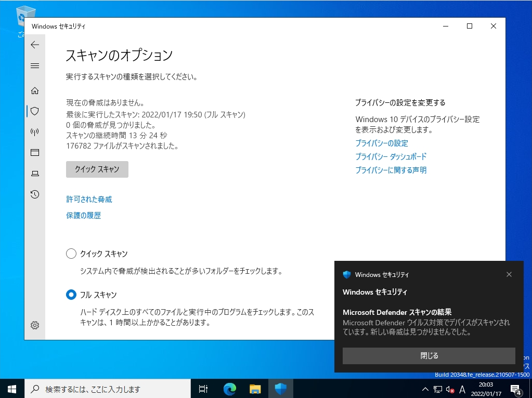Dismiss the notification with X icon
532x398 pixels.
509,274
